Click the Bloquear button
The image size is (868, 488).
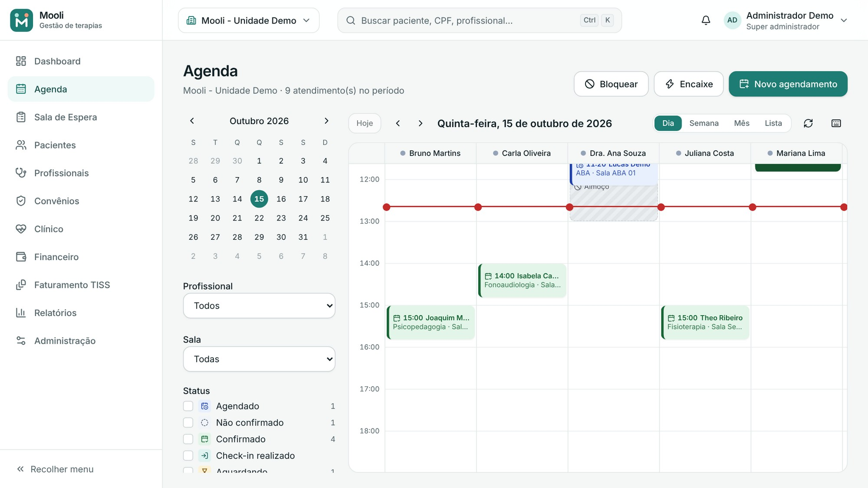[x=611, y=84]
